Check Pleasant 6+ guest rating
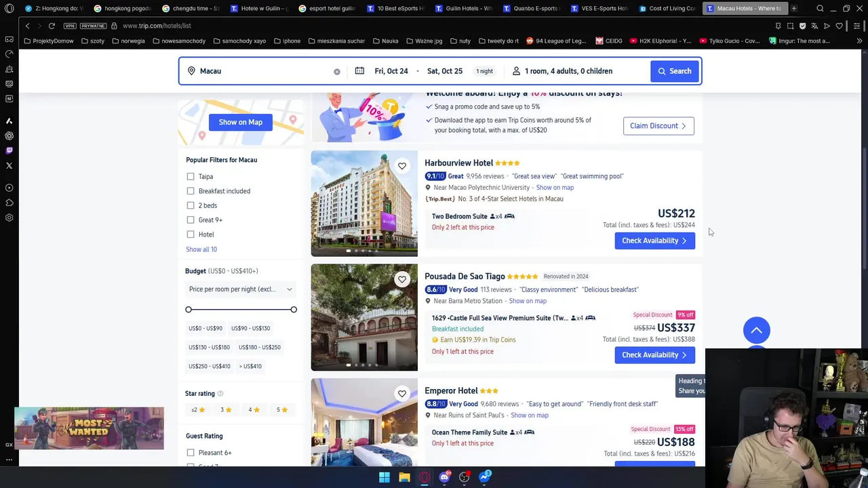868x488 pixels. coord(191,453)
